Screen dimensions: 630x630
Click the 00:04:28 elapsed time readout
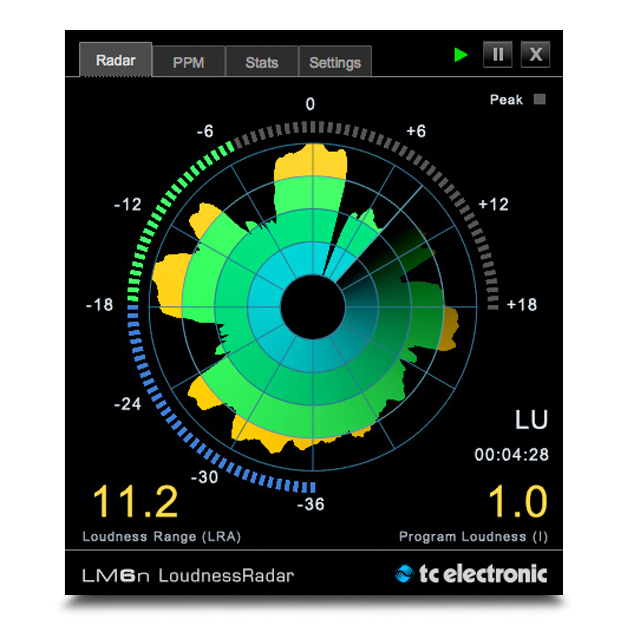click(x=511, y=455)
